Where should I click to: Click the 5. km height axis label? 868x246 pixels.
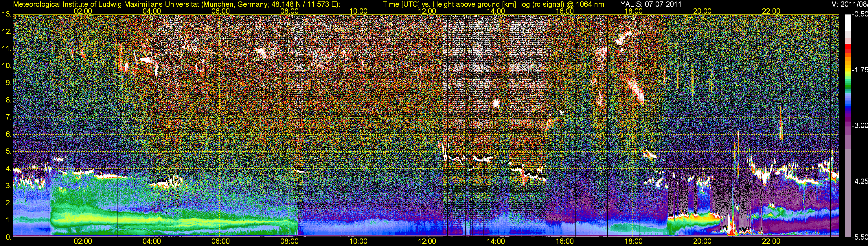click(8, 152)
